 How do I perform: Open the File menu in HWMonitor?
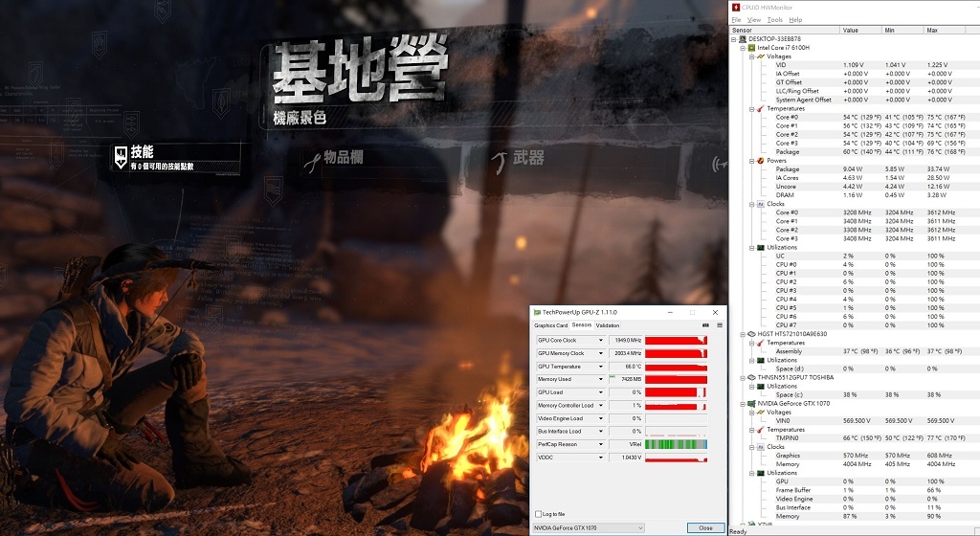click(736, 20)
